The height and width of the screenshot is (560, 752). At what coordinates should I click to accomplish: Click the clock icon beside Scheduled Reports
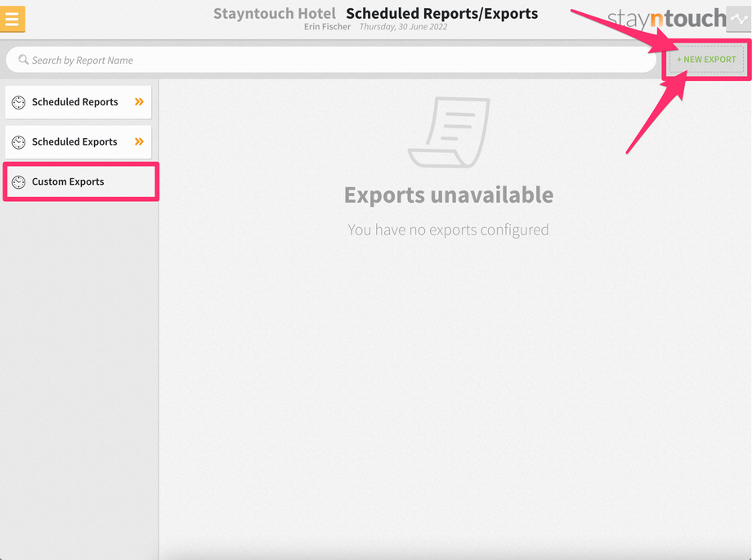pyautogui.click(x=19, y=102)
